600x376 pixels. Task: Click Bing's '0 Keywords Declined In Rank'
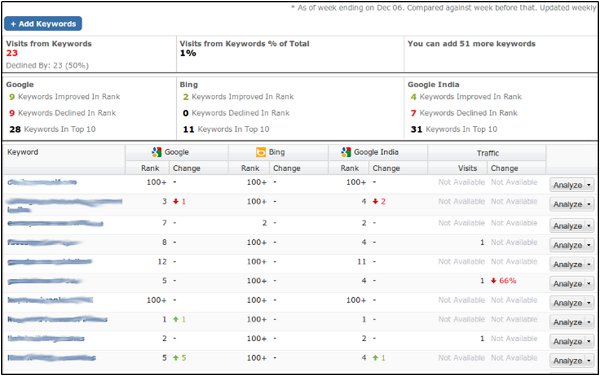pos(236,113)
